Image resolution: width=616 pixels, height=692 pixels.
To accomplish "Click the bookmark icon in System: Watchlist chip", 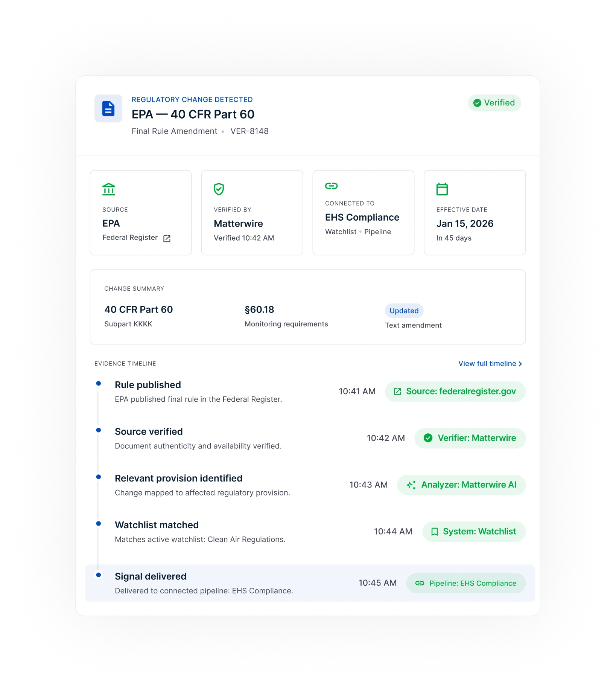I will tap(435, 532).
